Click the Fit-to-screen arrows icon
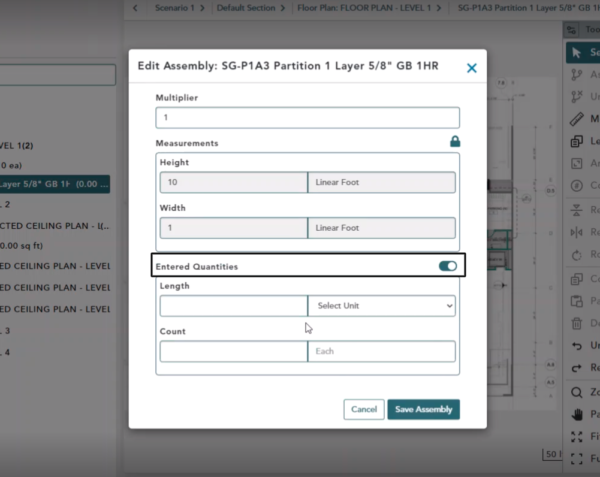This screenshot has width=600, height=477. (x=576, y=436)
